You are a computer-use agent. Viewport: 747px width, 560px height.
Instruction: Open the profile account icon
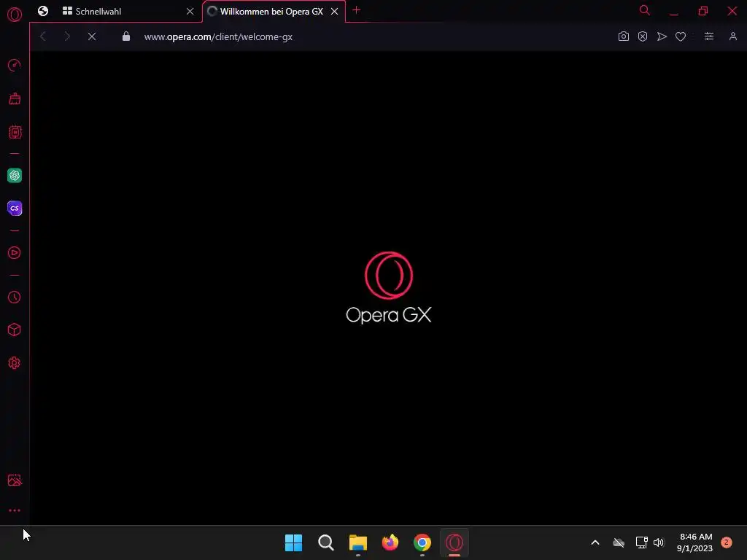(733, 36)
